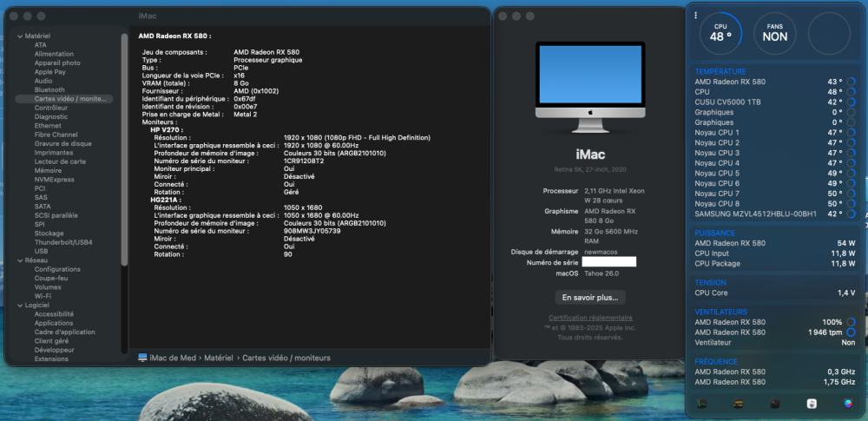Click the iMac icon in path bar
Viewport: 868px width, 421px height.
[x=143, y=358]
